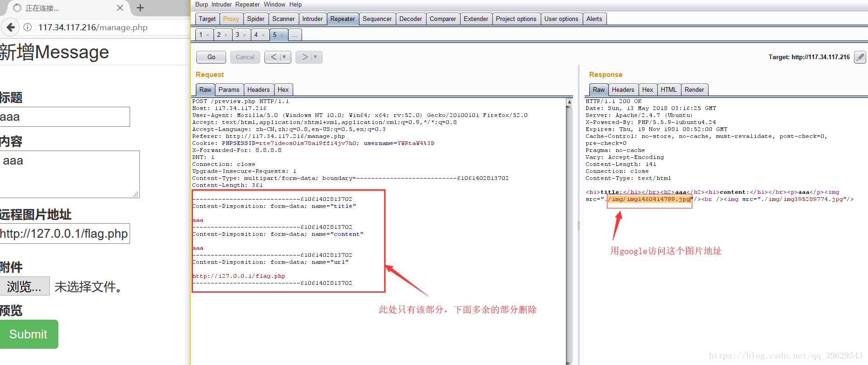Click the Cancel button
Screen dimensions: 868x365
click(x=245, y=57)
